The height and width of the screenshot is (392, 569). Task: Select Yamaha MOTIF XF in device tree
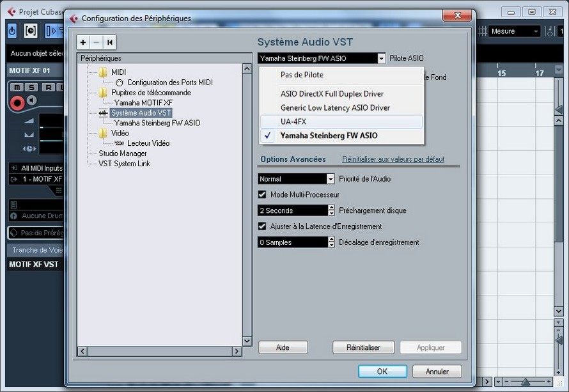pyautogui.click(x=143, y=103)
